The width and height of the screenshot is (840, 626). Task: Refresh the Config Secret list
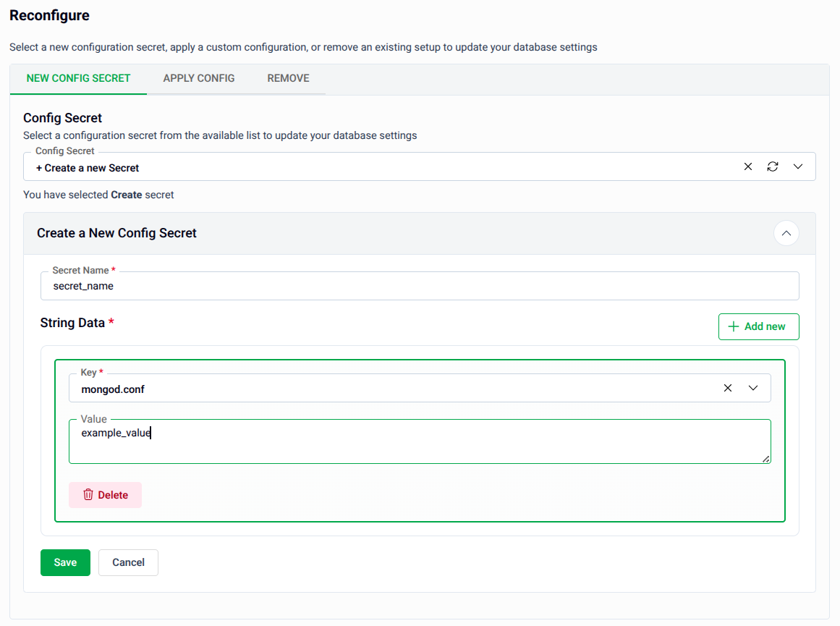[x=773, y=166]
